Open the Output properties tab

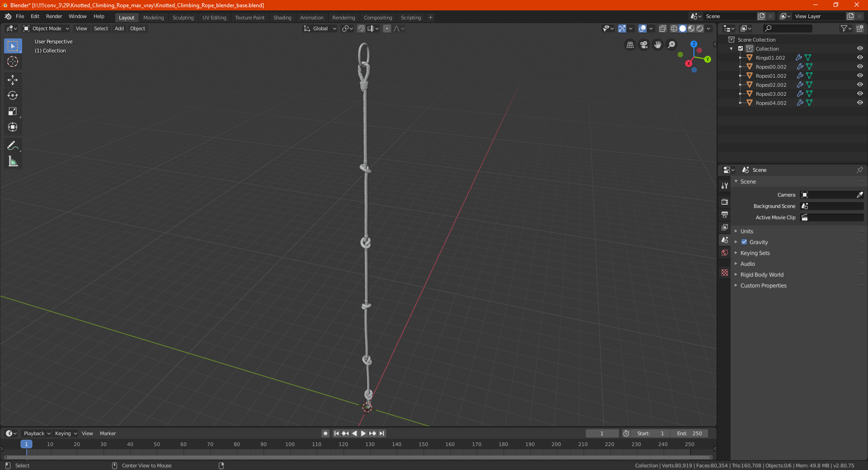pyautogui.click(x=725, y=214)
